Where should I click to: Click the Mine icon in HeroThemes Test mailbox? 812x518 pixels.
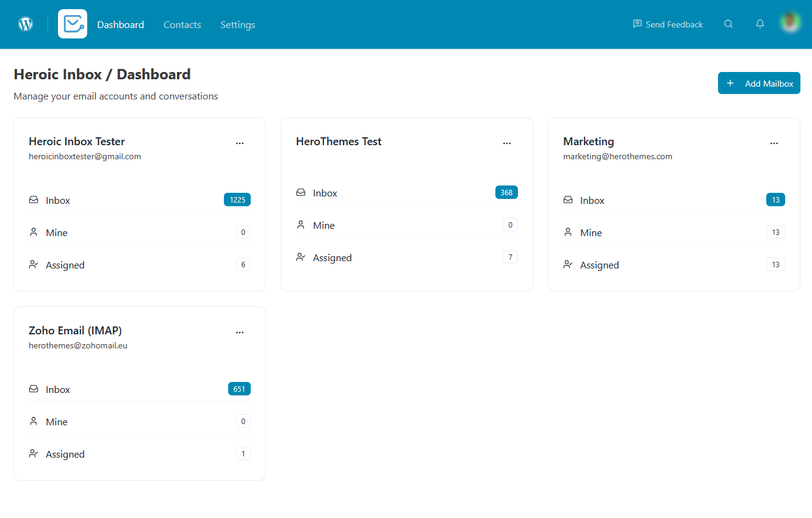[x=300, y=225]
